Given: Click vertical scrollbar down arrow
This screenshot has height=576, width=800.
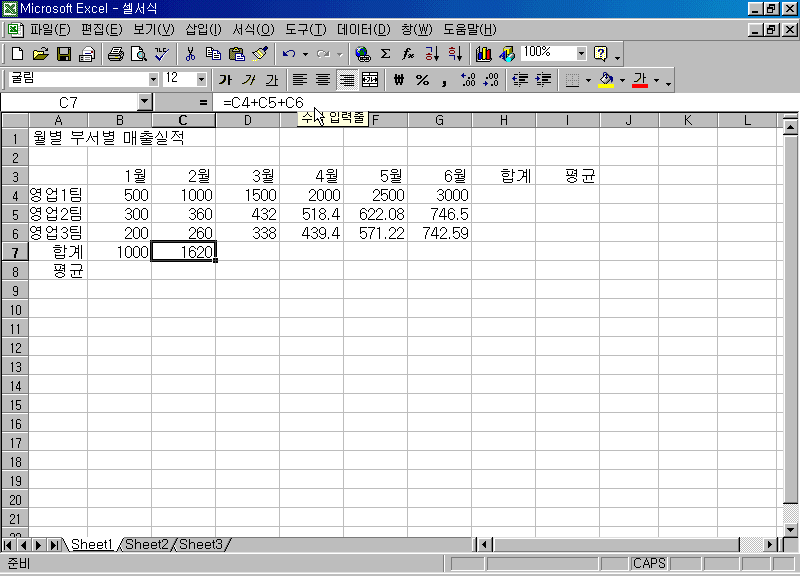Looking at the screenshot, I should (790, 530).
